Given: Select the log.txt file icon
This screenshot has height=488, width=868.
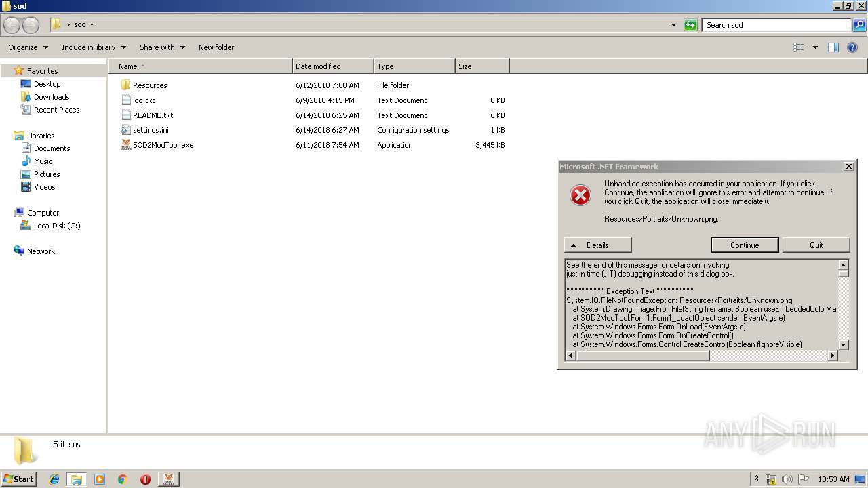Looking at the screenshot, I should point(125,100).
